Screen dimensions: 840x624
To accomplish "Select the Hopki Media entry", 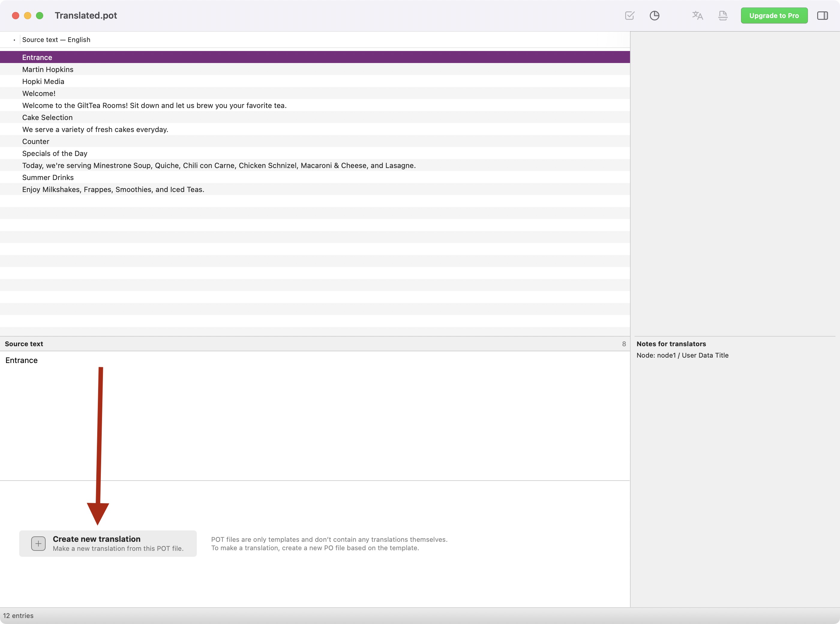I will pyautogui.click(x=43, y=82).
